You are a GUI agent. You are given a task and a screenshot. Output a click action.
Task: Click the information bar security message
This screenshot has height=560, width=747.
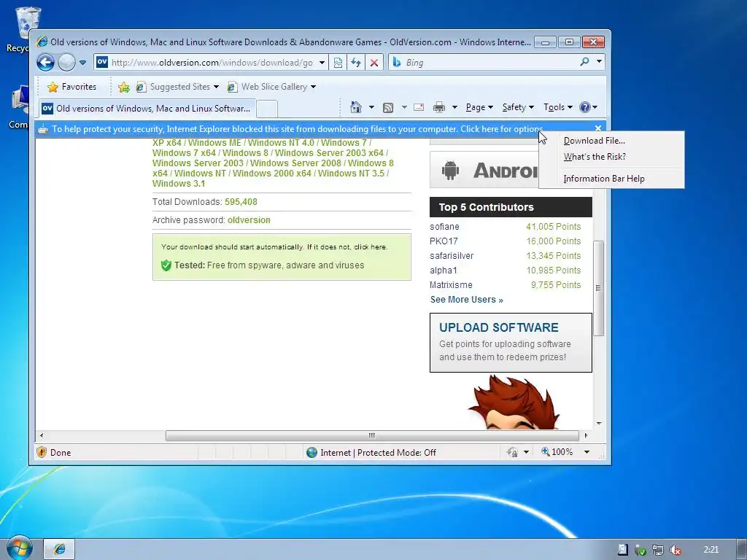click(298, 129)
